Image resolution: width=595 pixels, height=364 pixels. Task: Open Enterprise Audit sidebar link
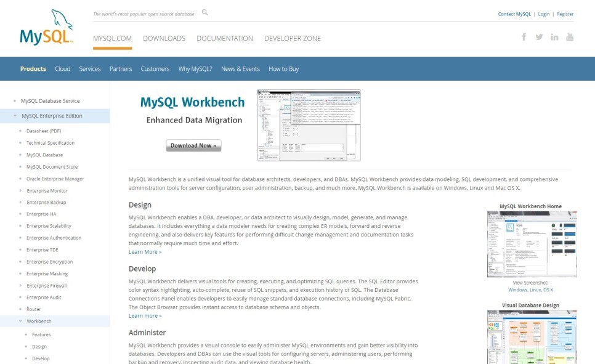[x=44, y=297]
